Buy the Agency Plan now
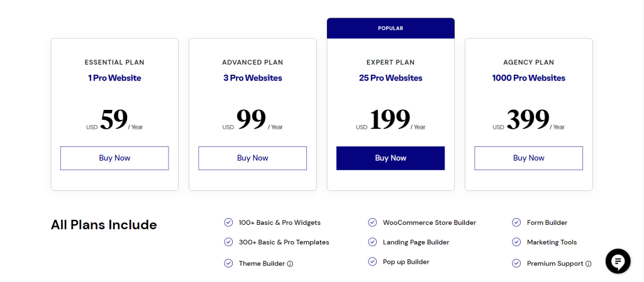644x282 pixels. click(528, 158)
